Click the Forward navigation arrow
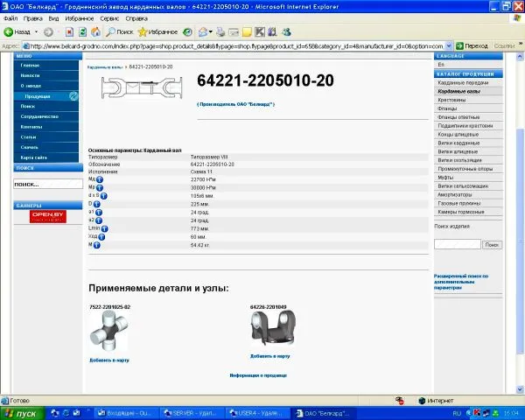The image size is (525, 420). 48,32
